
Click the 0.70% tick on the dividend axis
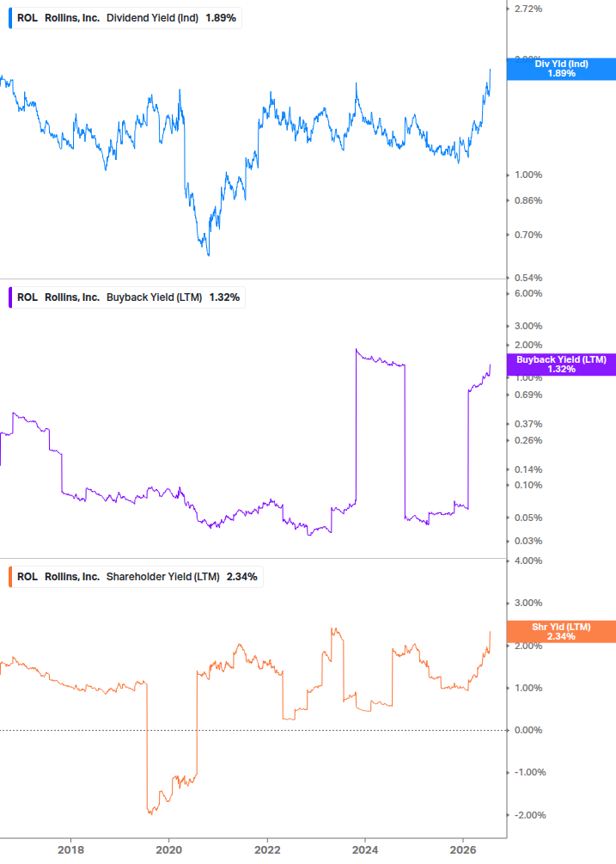pyautogui.click(x=528, y=235)
